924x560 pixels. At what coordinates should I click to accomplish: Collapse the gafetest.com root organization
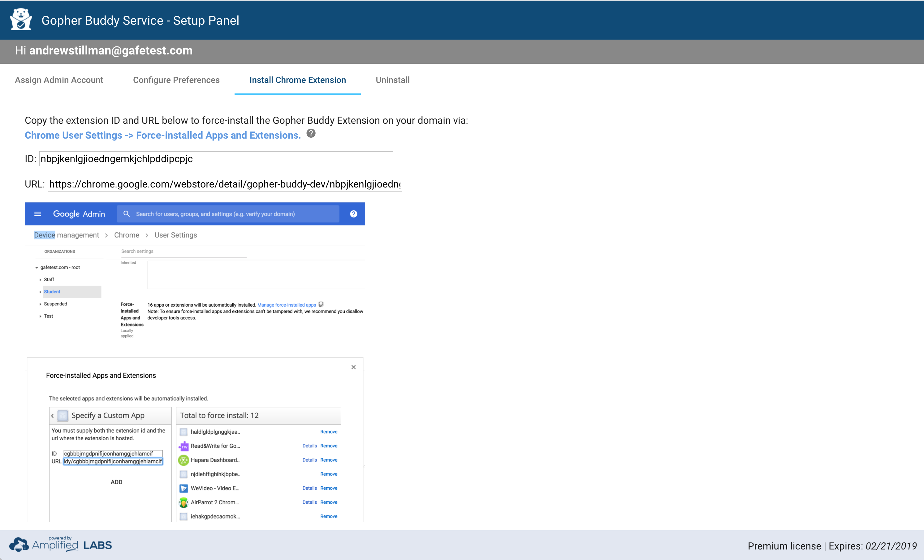coord(37,268)
